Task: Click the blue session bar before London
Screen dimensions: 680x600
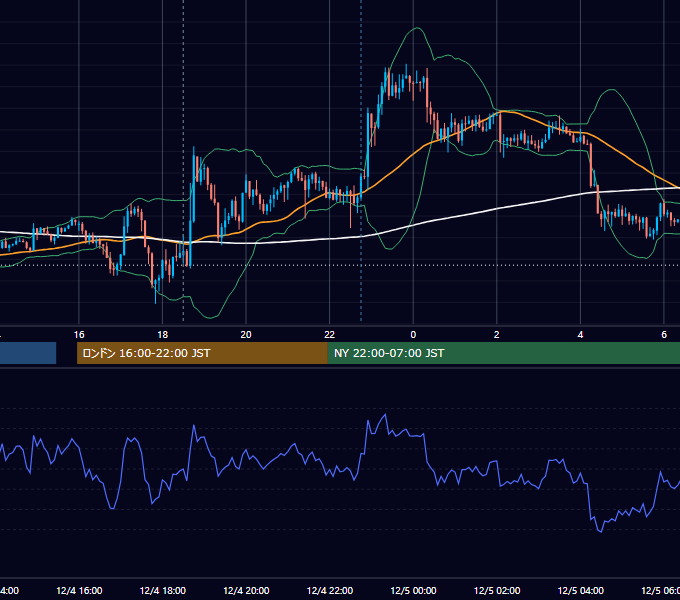Action: pos(28,353)
